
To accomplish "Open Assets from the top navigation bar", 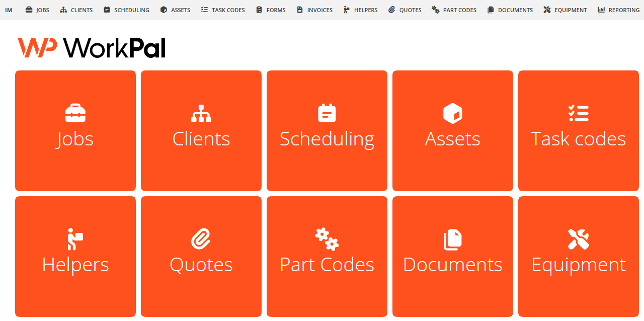I will pos(175,10).
